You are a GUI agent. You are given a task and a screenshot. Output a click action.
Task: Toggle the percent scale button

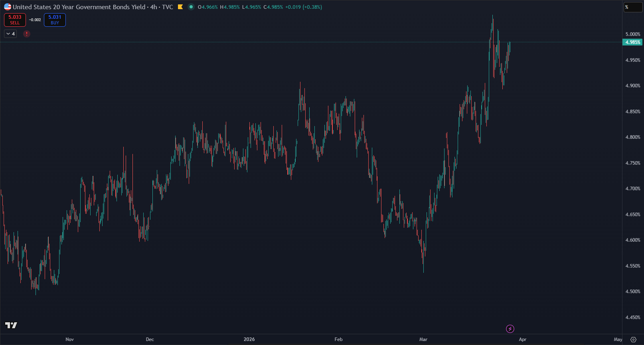tap(632, 7)
